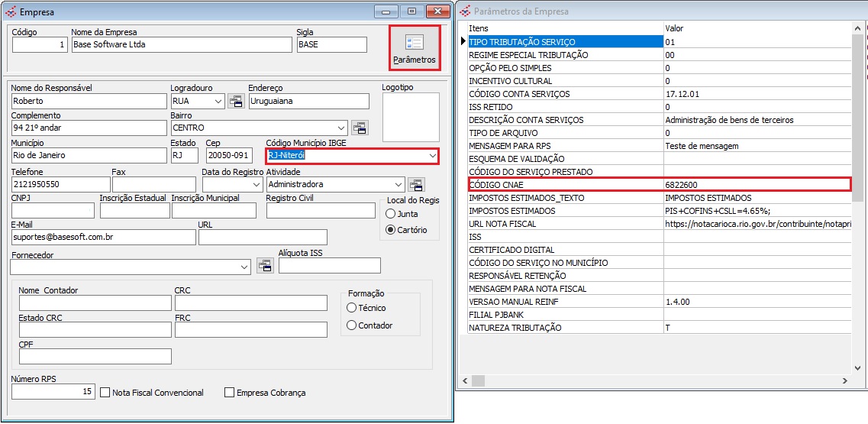The height and width of the screenshot is (424, 868).
Task: Click lookup icon beside Atividade field
Action: tap(416, 184)
